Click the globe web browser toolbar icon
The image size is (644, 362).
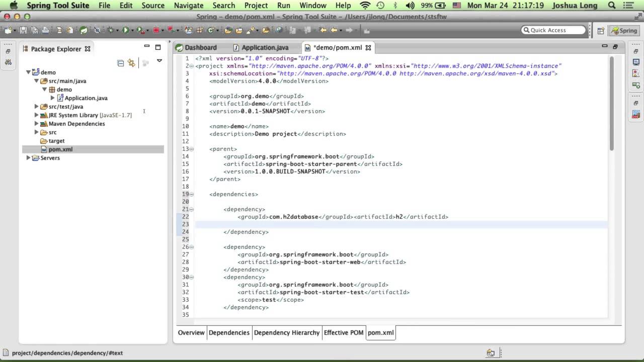coord(279,30)
